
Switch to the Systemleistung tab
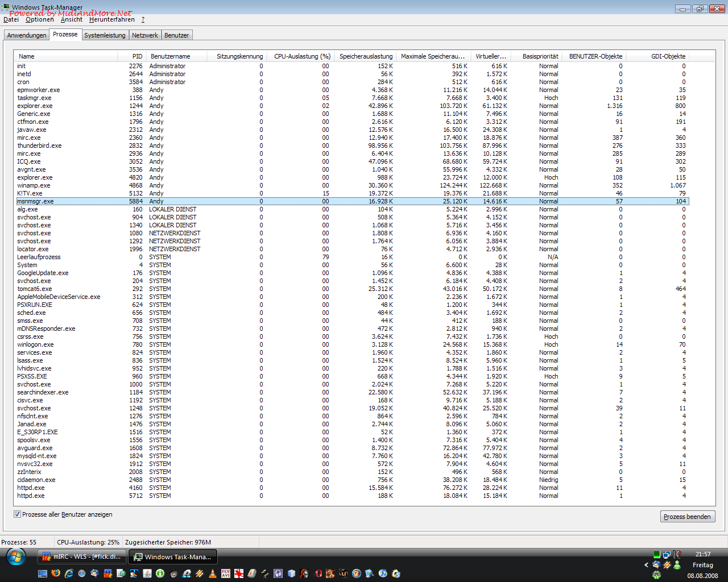(105, 35)
